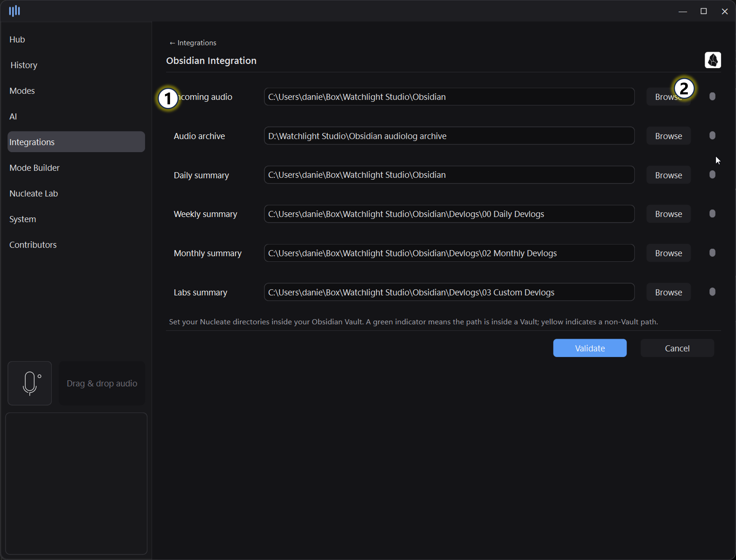Minimize the application window
The width and height of the screenshot is (736, 560).
coord(683,11)
